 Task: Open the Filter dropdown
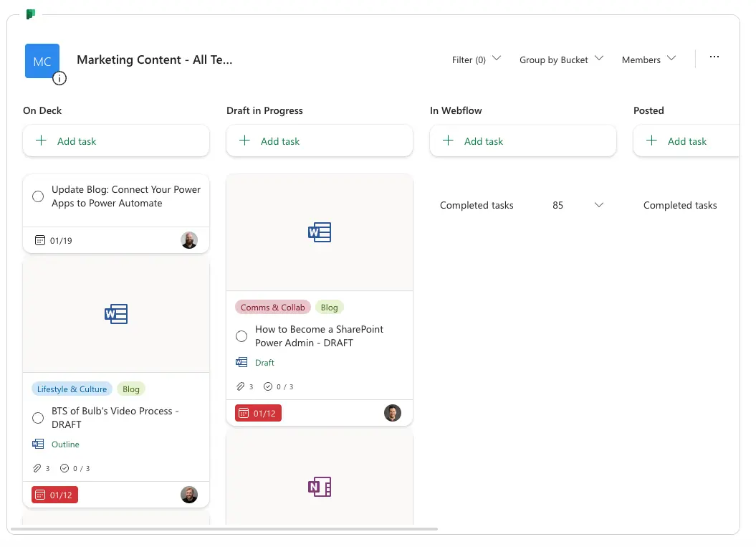(x=475, y=60)
